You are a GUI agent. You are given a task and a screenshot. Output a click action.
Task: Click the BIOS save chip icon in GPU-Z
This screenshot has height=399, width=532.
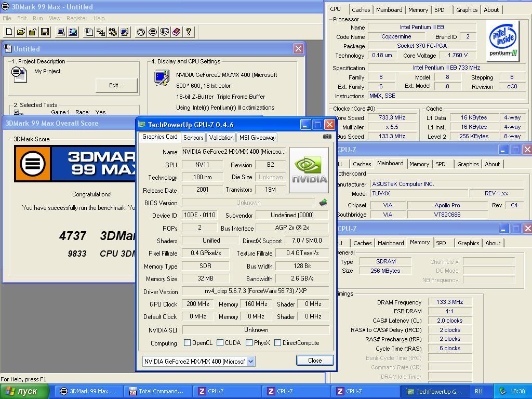[323, 203]
